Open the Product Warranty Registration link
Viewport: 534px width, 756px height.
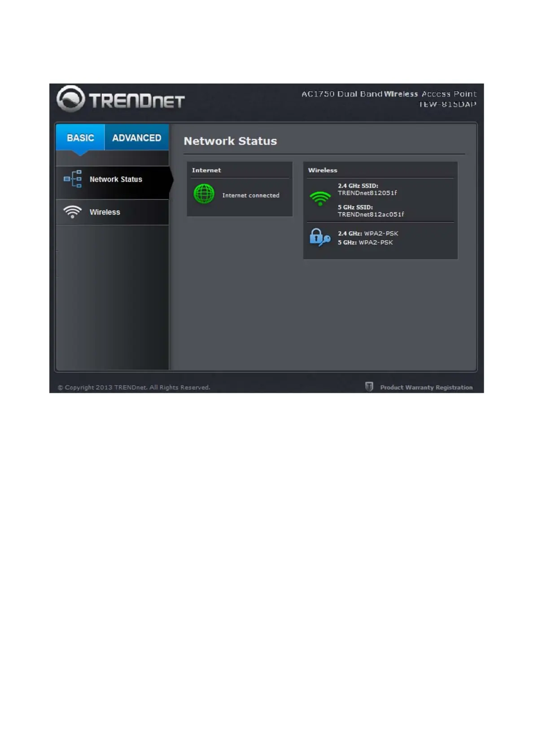(426, 387)
